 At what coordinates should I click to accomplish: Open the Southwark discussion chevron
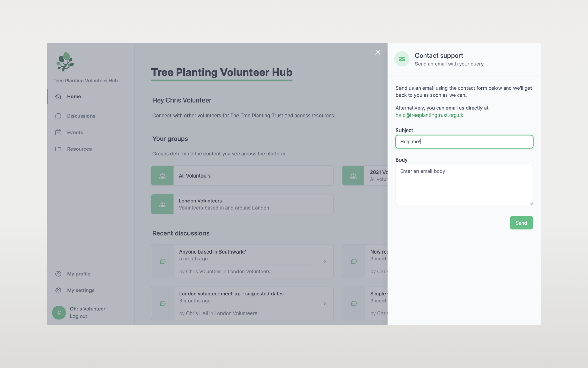(325, 261)
